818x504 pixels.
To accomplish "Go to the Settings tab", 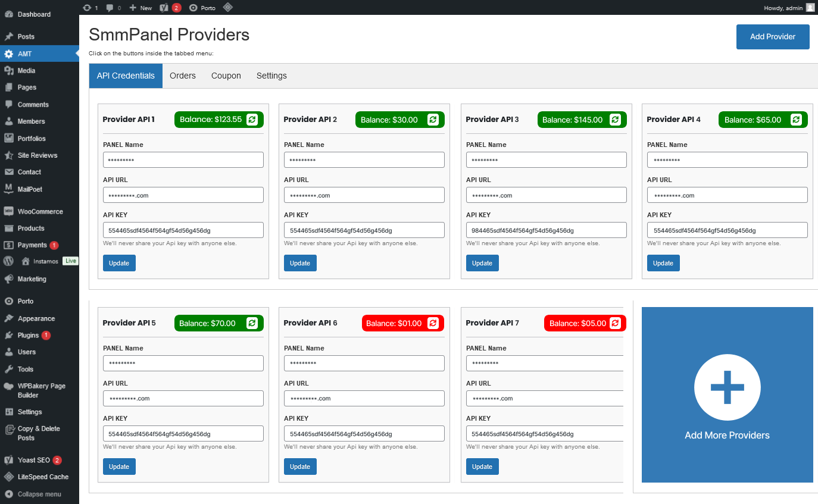I will click(x=271, y=76).
